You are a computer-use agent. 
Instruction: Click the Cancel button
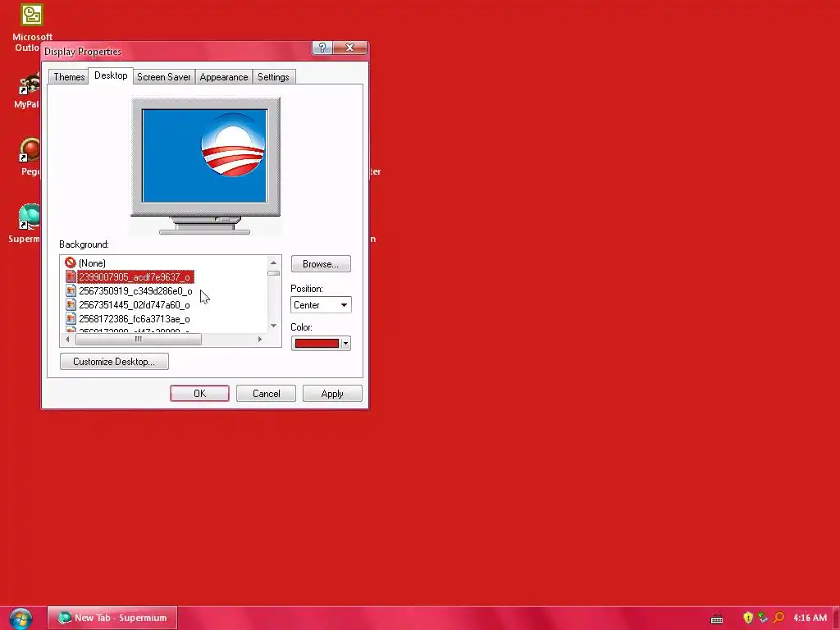pos(267,393)
